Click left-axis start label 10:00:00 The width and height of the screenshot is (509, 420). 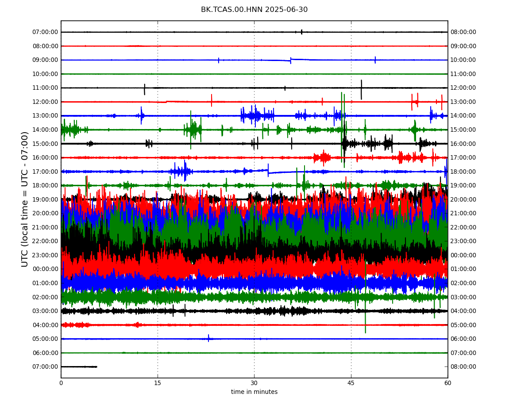[x=45, y=74]
